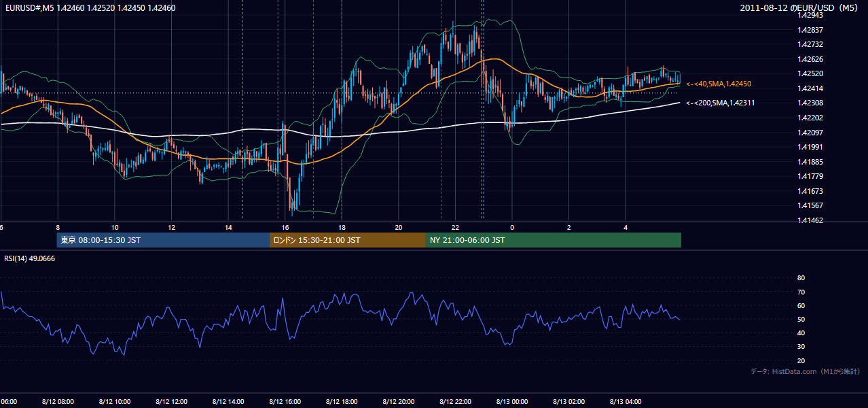Click price axis value 1.42732
This screenshot has width=868, height=408.
click(x=811, y=44)
